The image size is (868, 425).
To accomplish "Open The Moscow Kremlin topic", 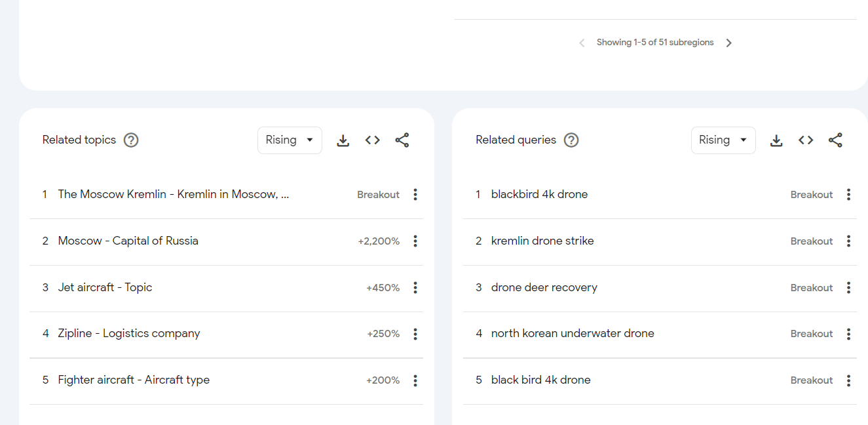I will point(174,194).
